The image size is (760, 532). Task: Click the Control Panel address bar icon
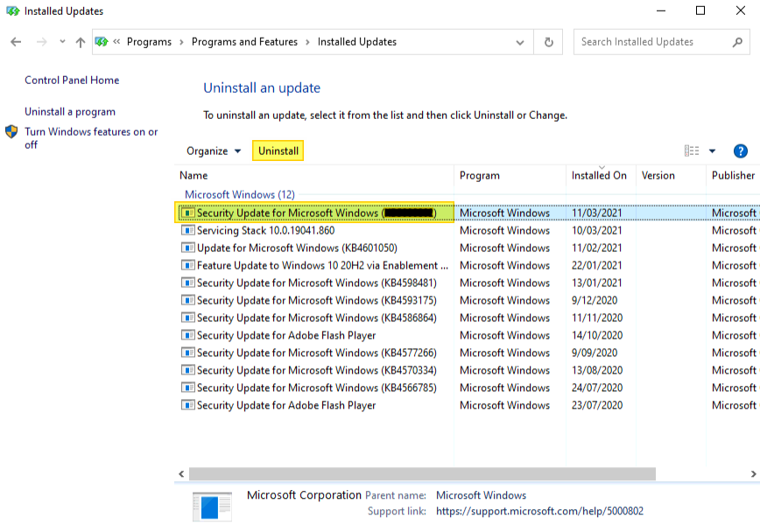pyautogui.click(x=102, y=42)
